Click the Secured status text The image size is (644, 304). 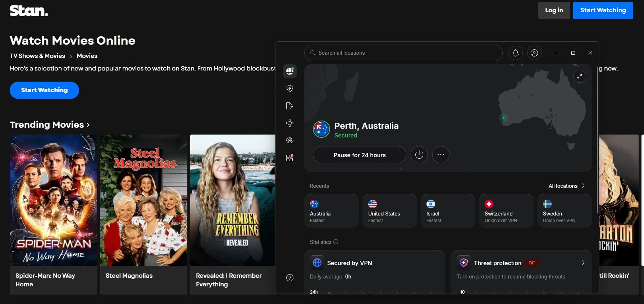(346, 135)
